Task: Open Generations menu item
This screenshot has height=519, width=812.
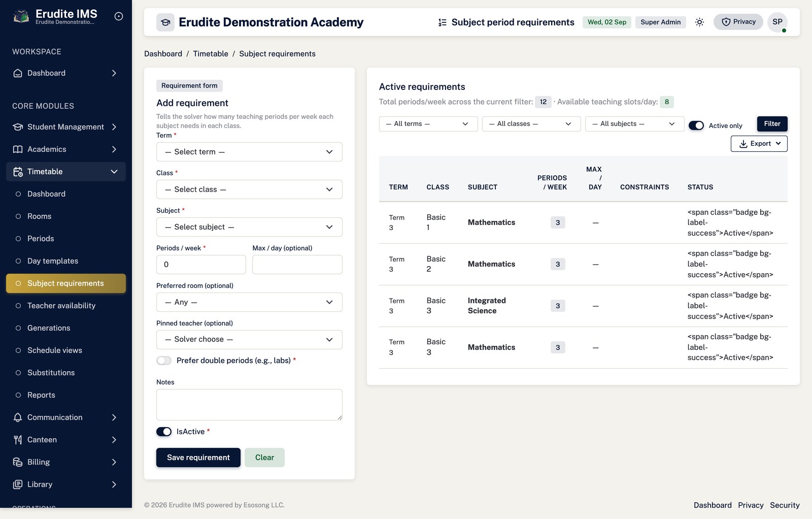Action: point(66,328)
